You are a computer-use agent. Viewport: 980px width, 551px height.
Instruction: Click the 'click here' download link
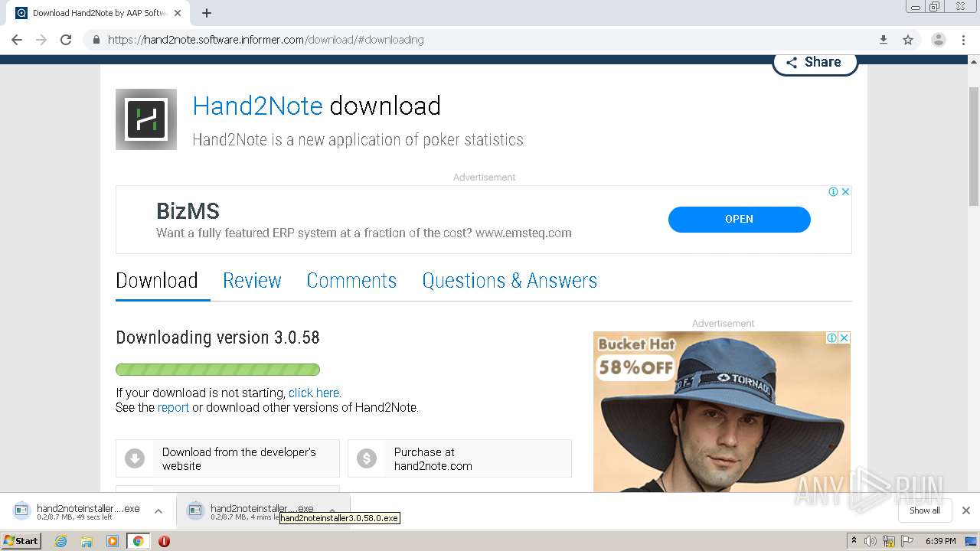point(314,393)
